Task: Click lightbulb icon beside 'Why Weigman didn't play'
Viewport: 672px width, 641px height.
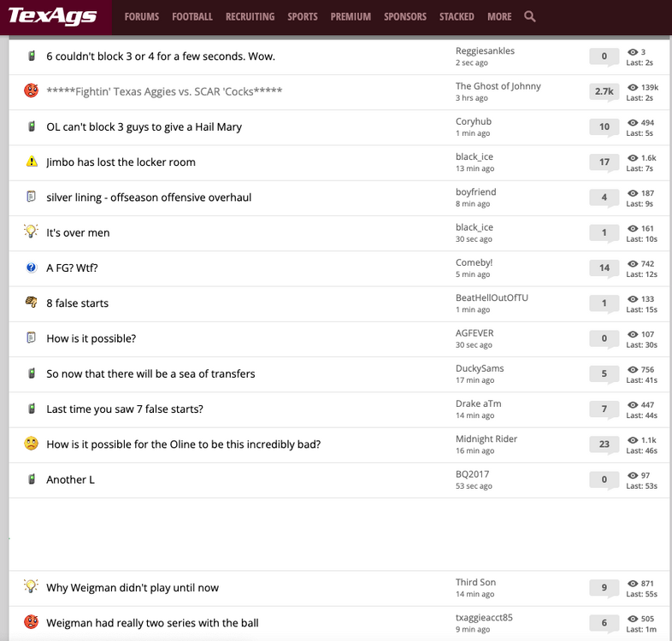Action: pyautogui.click(x=31, y=586)
